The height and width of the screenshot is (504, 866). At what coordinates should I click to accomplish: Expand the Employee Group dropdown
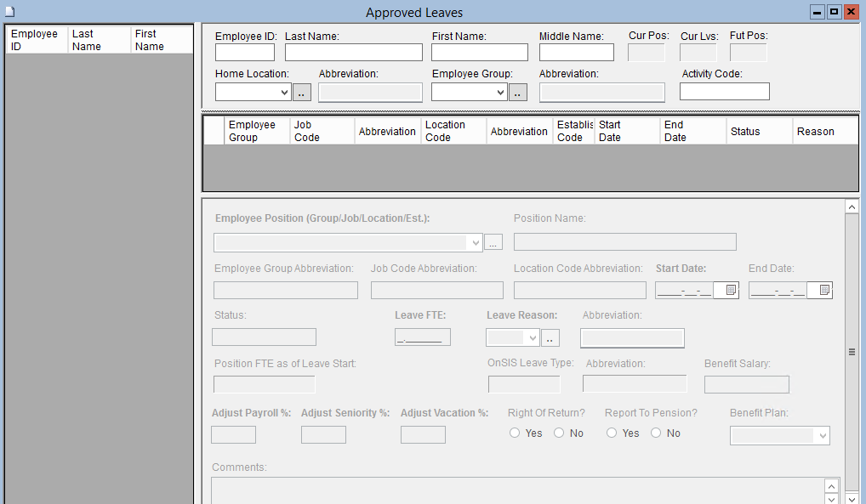coord(500,93)
